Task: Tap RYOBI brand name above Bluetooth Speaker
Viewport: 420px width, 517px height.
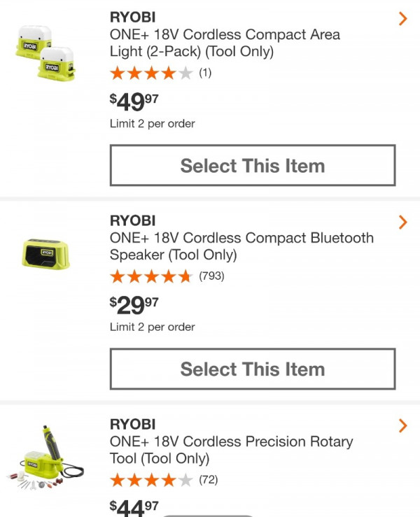Action: tap(132, 220)
